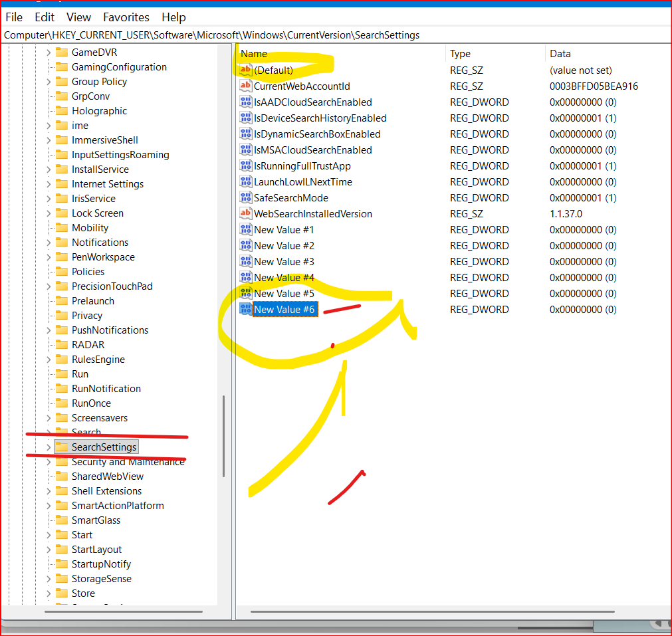Sort values by the Name column header
Image resolution: width=672 pixels, height=636 pixels.
(x=341, y=54)
